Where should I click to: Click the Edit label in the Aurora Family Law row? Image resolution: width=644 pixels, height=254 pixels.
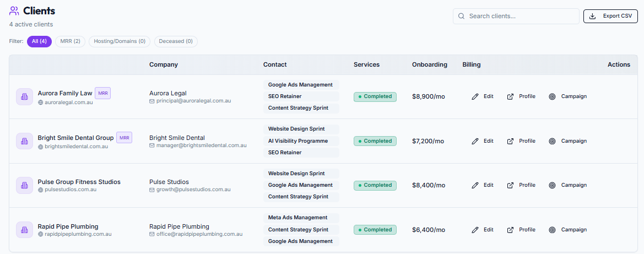pyautogui.click(x=488, y=96)
